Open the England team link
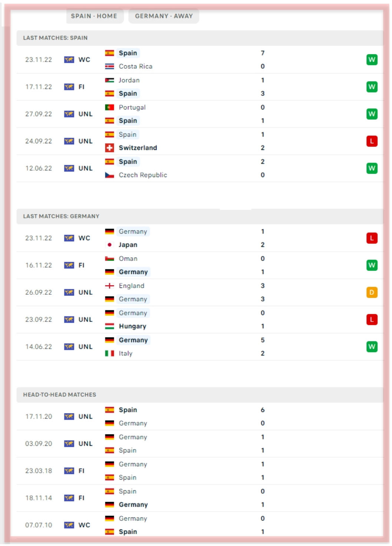This screenshot has height=546, width=392. (x=131, y=286)
